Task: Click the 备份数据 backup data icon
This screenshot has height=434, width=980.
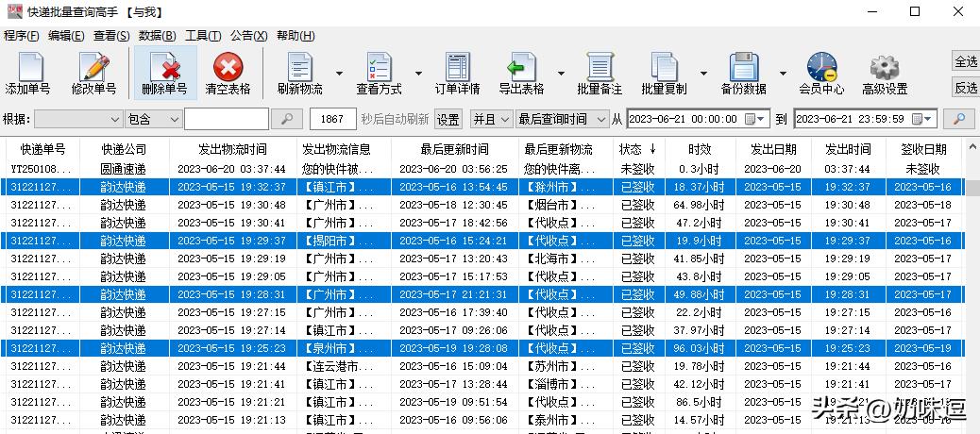Action: [x=744, y=67]
